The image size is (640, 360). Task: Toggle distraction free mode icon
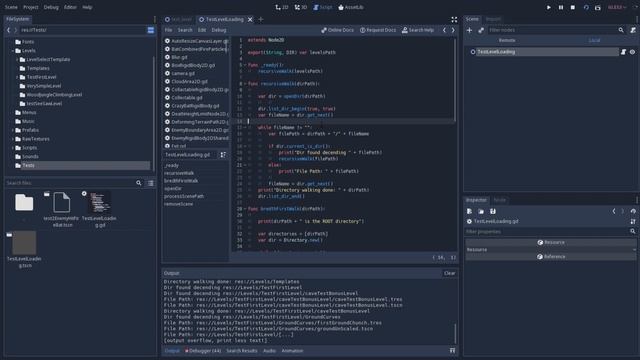click(x=454, y=19)
